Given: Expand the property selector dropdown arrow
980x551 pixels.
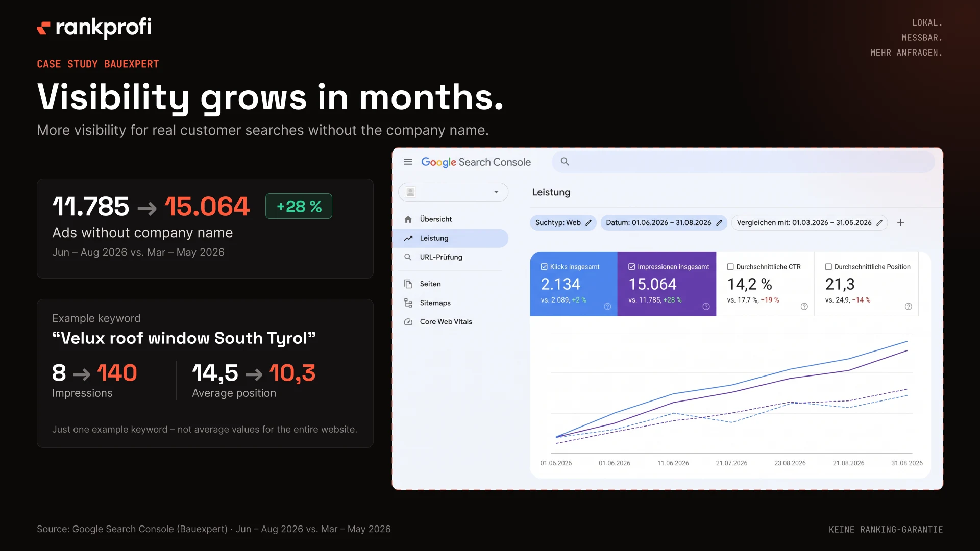Looking at the screenshot, I should click(x=496, y=192).
